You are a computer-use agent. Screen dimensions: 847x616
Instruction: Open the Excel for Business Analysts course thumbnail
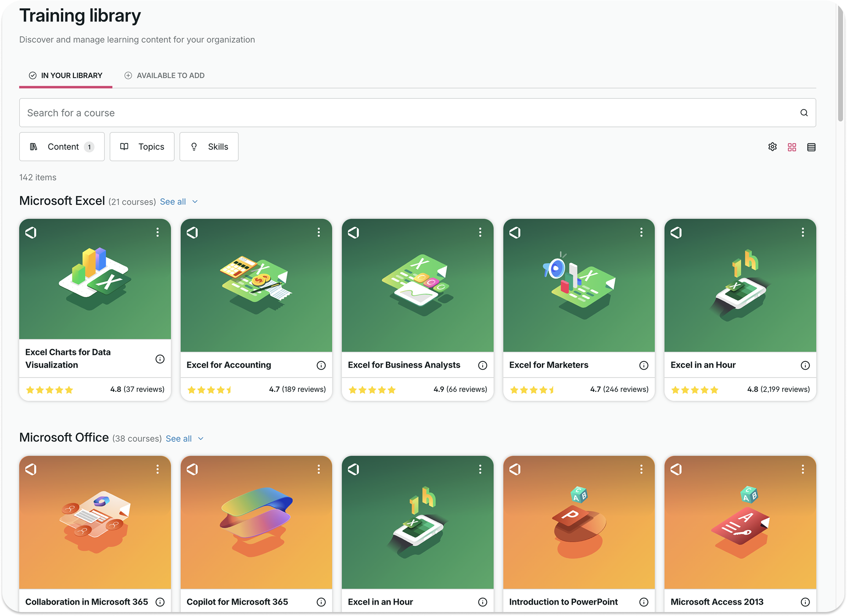point(417,285)
